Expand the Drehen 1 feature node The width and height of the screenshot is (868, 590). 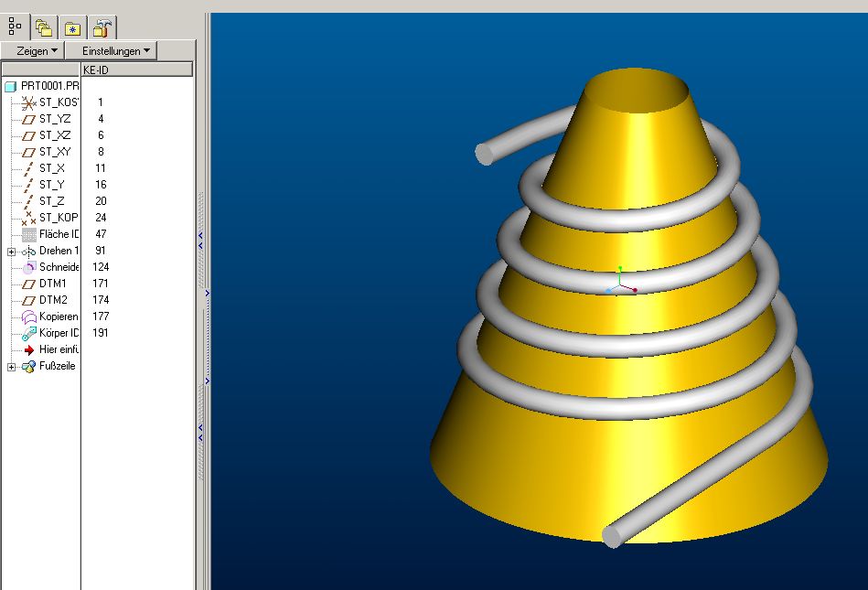pos(11,252)
